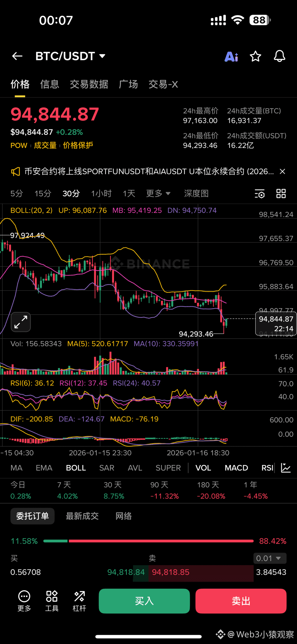Tap the buy/sell ratio bar
297x644 pixels.
click(x=148, y=541)
